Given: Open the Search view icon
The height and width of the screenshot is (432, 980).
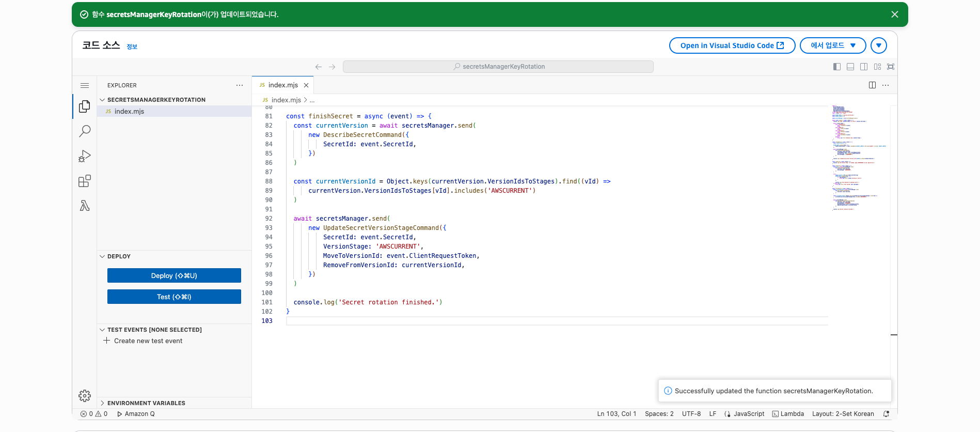Looking at the screenshot, I should [85, 131].
